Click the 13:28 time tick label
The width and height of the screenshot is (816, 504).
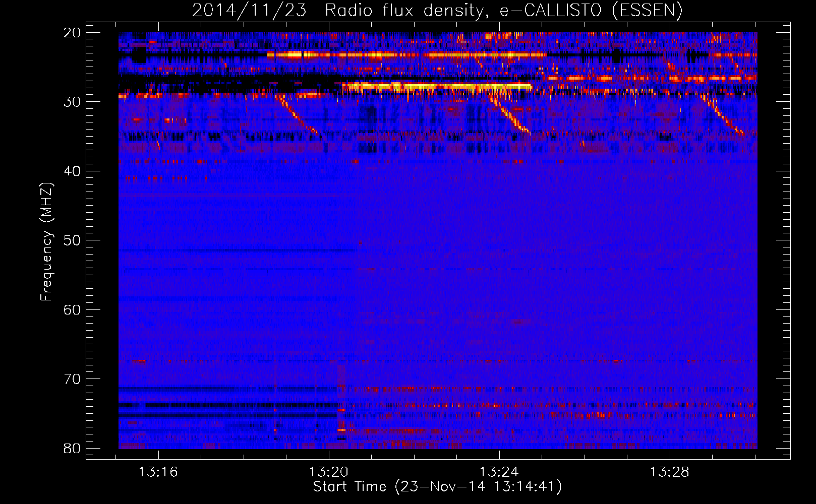tap(669, 472)
